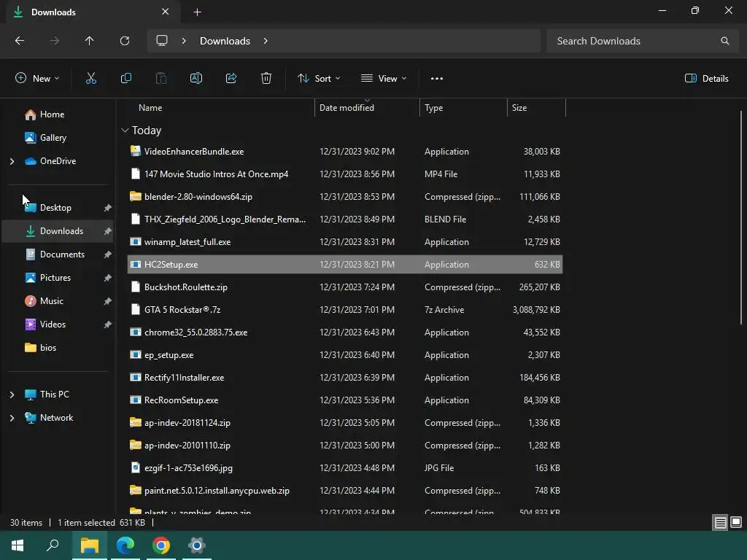Click the Copy icon in toolbar
Screen dimensions: 747x560
pyautogui.click(x=126, y=79)
